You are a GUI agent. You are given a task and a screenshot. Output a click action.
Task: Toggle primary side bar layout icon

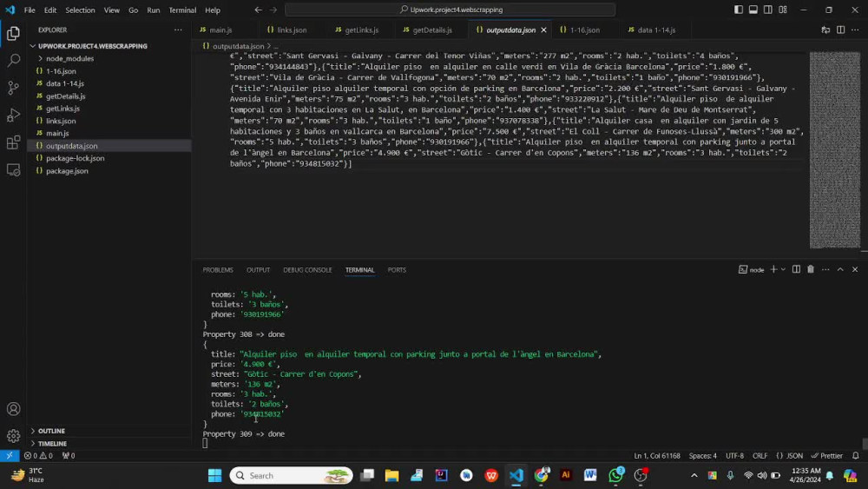pyautogui.click(x=739, y=10)
